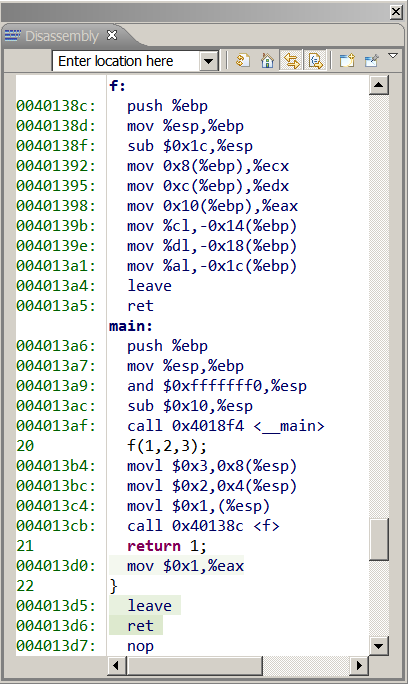Click the vertical scrollbar down arrow

pos(379,646)
